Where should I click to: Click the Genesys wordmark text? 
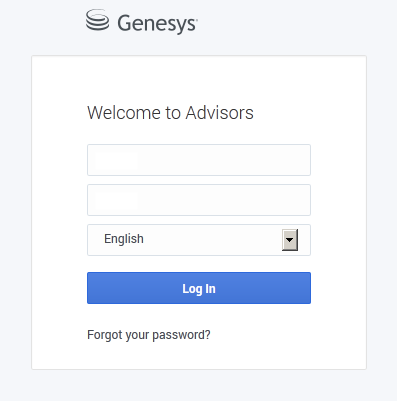click(x=157, y=24)
